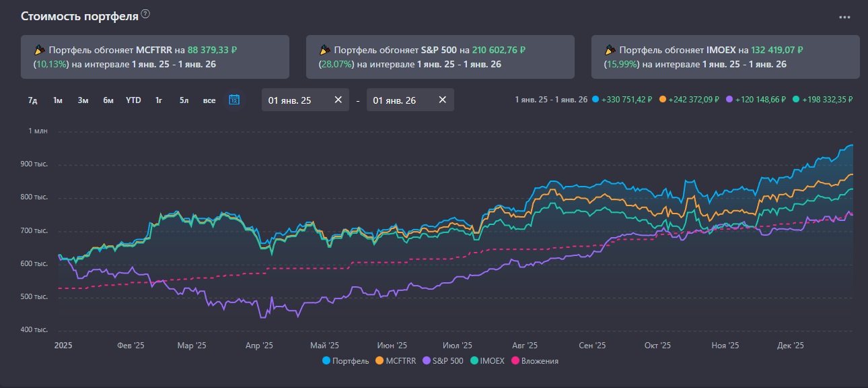Click the party icon in S&P 500 card
This screenshot has height=388, width=868.
[x=324, y=50]
